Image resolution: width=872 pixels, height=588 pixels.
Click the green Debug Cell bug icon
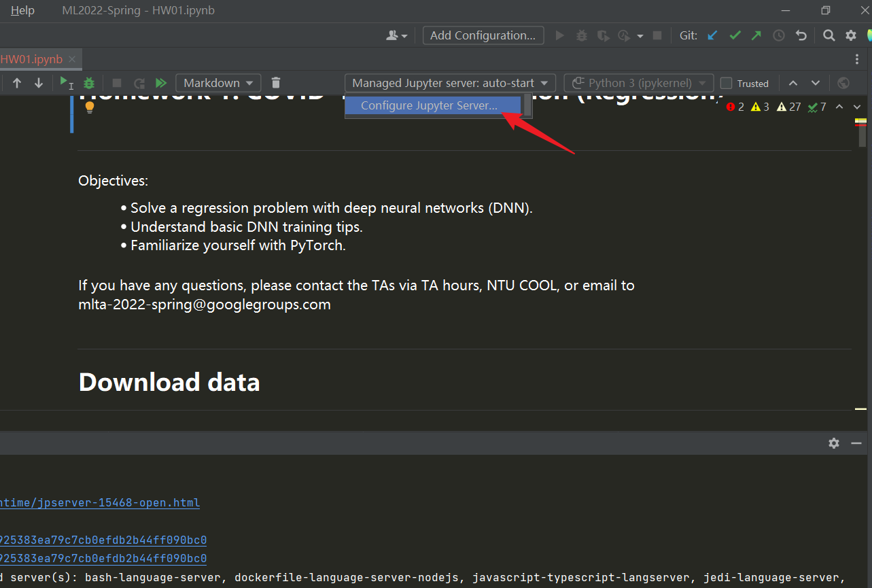(89, 83)
